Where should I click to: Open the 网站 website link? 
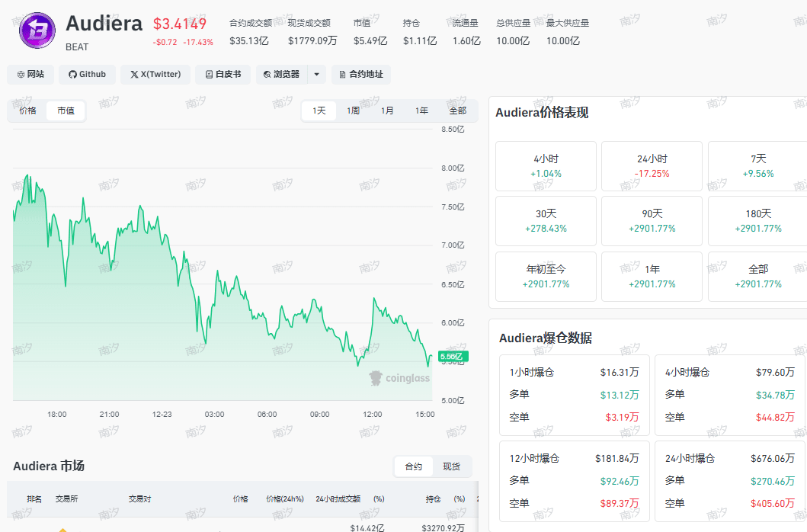point(30,75)
